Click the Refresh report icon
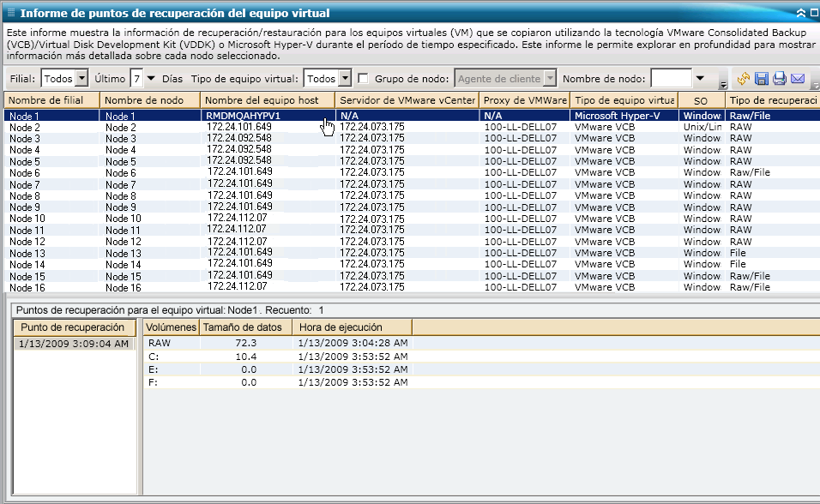 743,79
